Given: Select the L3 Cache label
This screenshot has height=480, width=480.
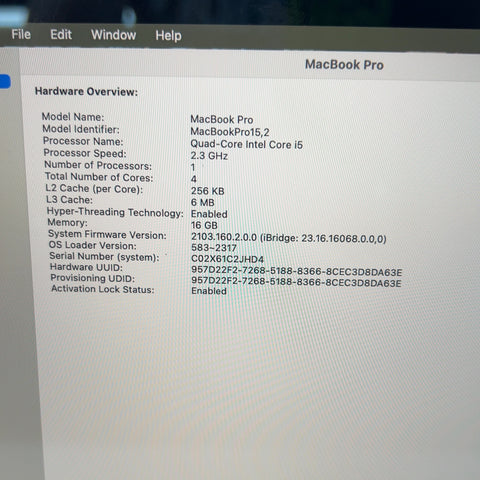Looking at the screenshot, I should [69, 200].
